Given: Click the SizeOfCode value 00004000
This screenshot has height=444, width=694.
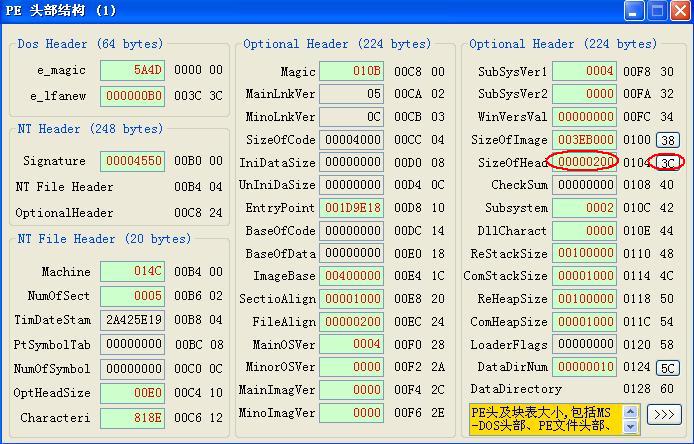Looking at the screenshot, I should coord(351,140).
